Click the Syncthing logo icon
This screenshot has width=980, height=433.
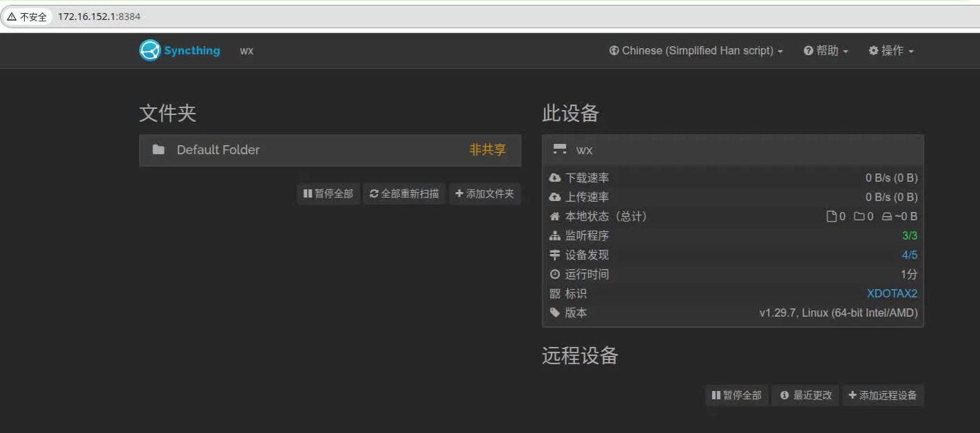(x=149, y=50)
